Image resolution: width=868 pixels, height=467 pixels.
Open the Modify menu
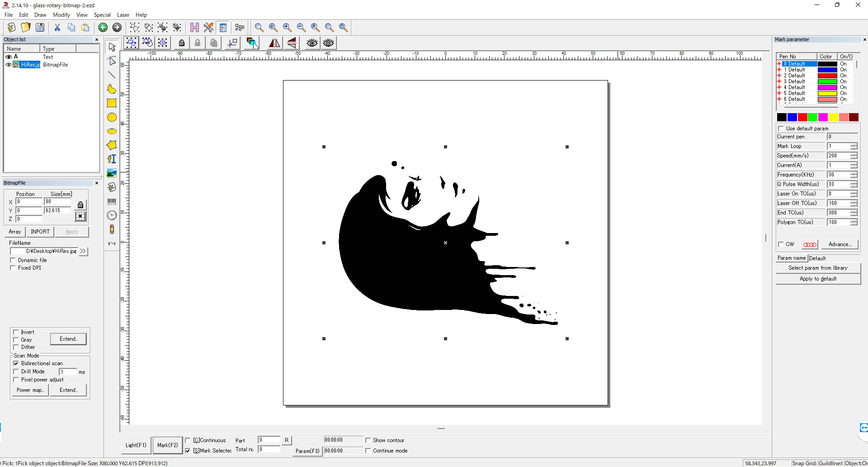(61, 15)
